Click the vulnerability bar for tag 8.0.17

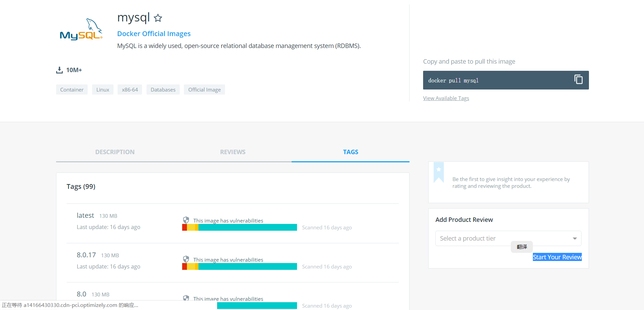(240, 266)
